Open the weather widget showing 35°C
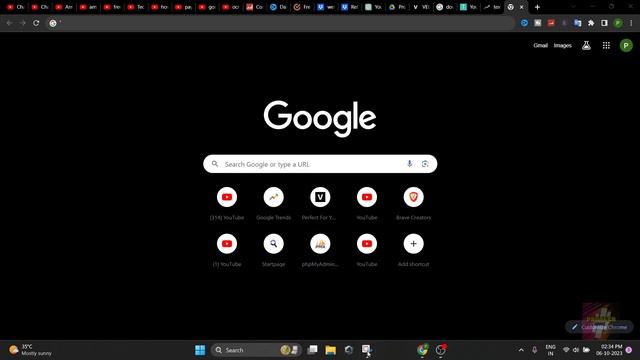The image size is (640, 360). click(31, 350)
